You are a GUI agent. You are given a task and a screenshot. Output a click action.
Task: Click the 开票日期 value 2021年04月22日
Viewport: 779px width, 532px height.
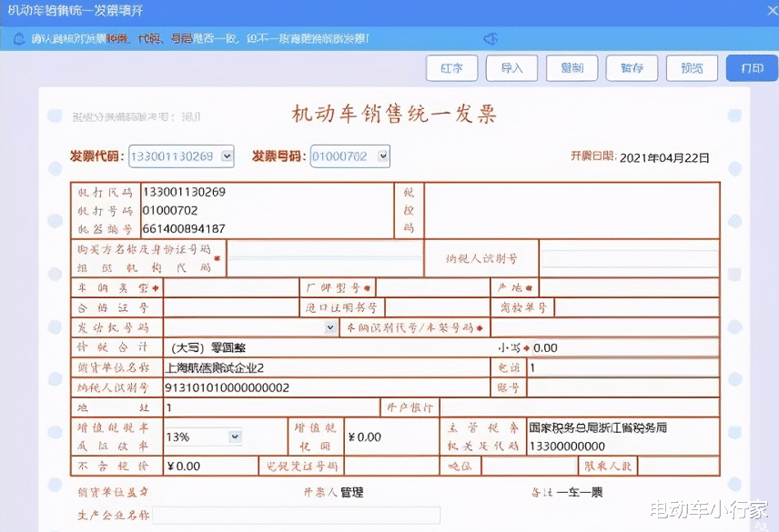[x=664, y=158]
